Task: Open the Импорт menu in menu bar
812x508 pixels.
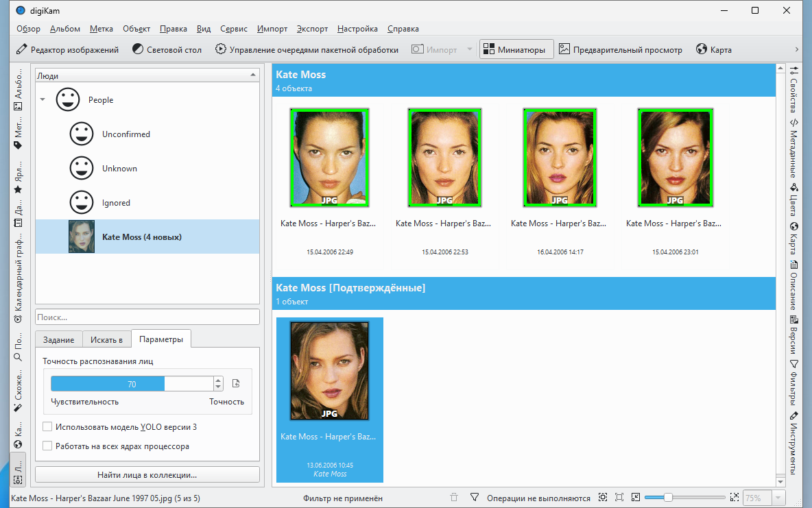Action: [272, 29]
